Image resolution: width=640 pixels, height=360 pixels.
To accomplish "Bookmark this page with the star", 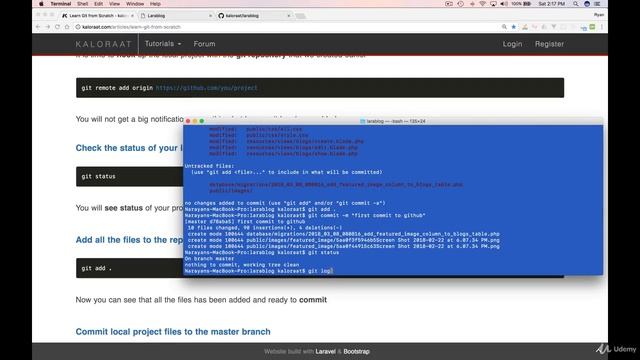I will [x=513, y=27].
